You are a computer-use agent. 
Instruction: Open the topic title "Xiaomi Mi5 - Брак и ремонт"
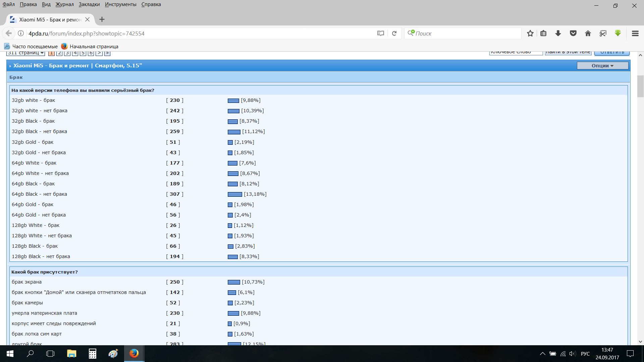pyautogui.click(x=51, y=66)
